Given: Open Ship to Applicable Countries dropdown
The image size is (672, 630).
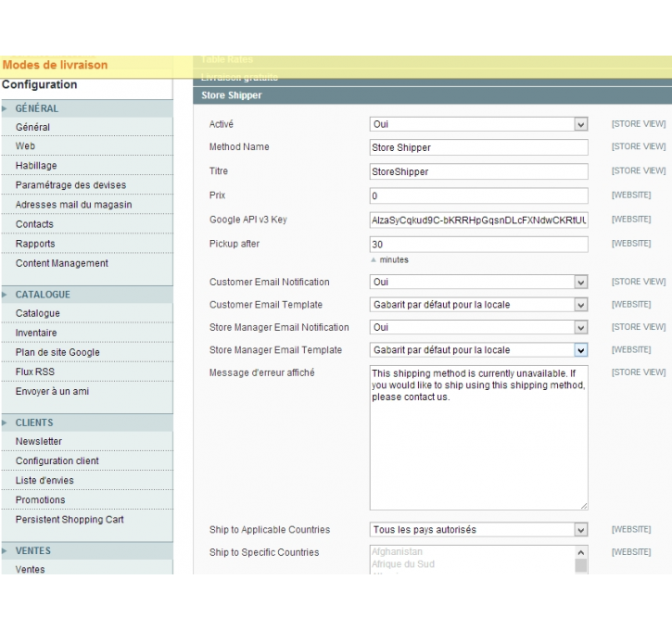Looking at the screenshot, I should [x=478, y=530].
